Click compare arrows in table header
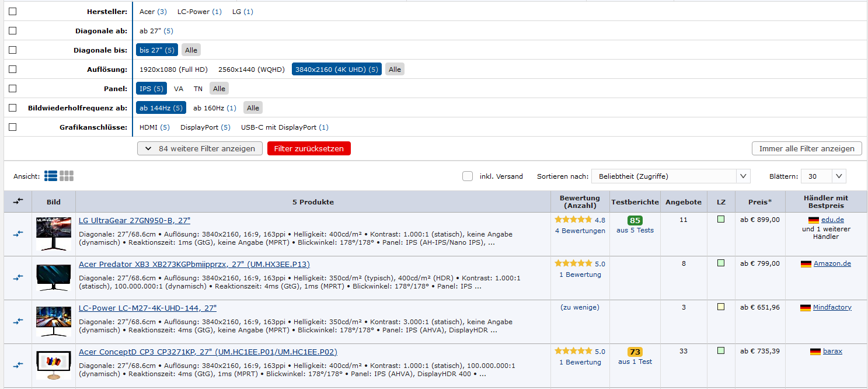Viewport: 868px width, 389px height. click(18, 202)
